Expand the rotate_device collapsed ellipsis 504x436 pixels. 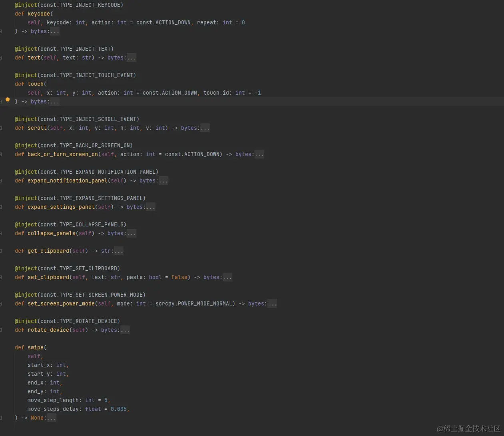click(125, 330)
